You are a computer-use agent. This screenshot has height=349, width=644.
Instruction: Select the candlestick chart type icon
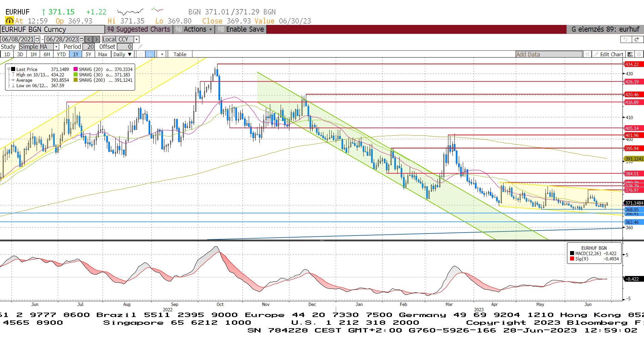click(x=150, y=54)
